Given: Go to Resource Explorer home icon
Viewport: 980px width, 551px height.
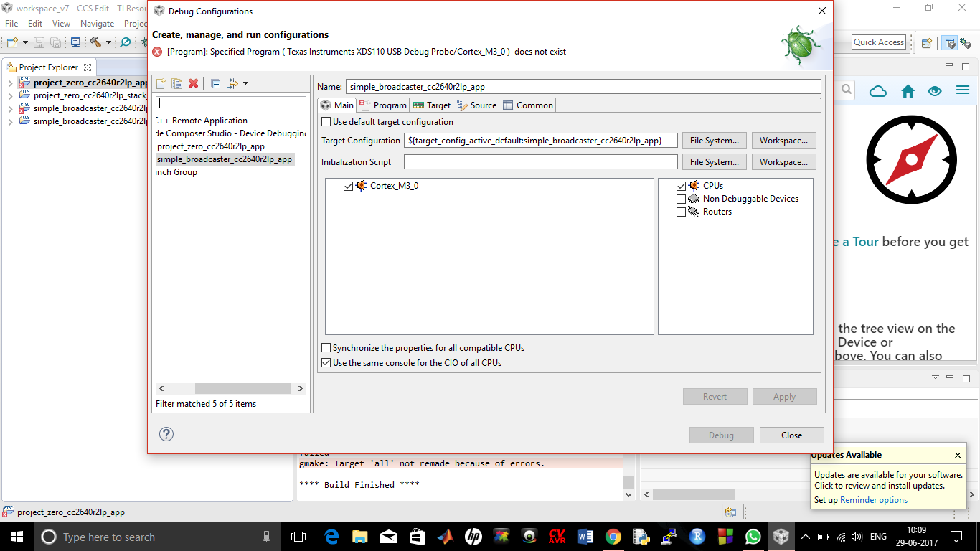Looking at the screenshot, I should click(908, 91).
